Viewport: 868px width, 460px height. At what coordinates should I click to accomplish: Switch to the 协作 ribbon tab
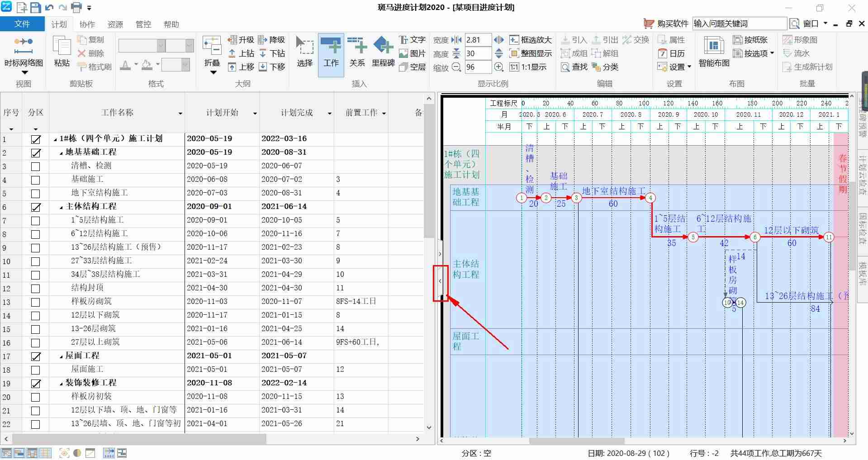[87, 24]
